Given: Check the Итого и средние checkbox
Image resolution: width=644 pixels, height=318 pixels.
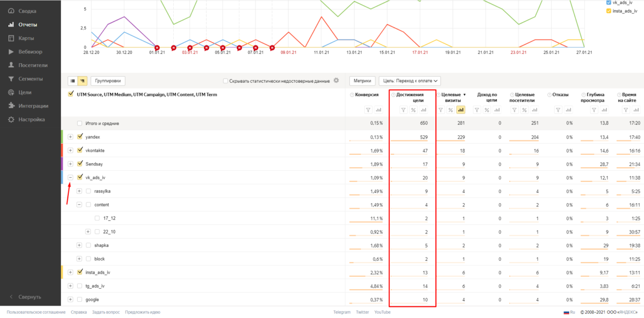Looking at the screenshot, I should point(80,123).
